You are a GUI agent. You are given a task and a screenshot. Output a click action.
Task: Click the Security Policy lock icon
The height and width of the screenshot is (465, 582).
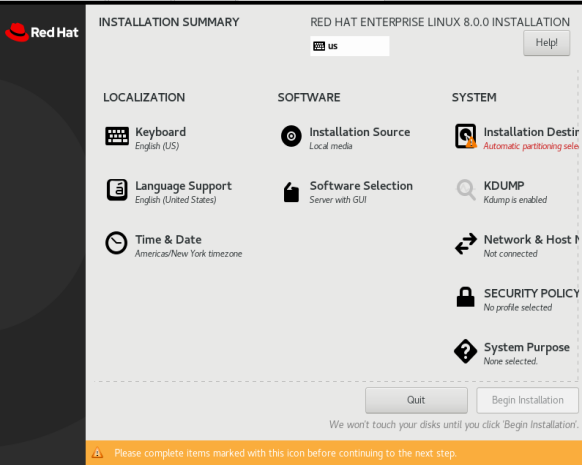pyautogui.click(x=465, y=297)
